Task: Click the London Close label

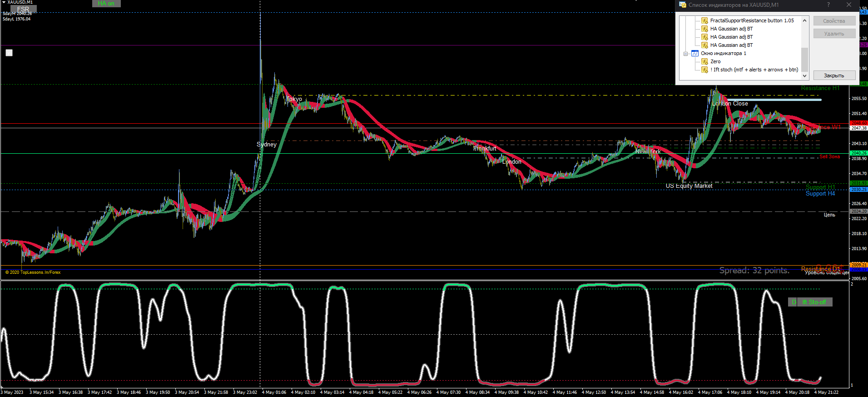Action: (x=730, y=103)
